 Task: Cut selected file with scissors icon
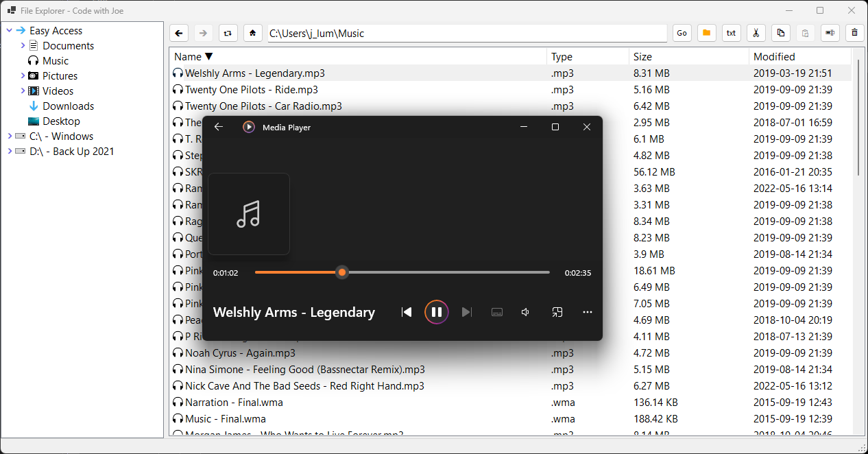click(x=756, y=32)
